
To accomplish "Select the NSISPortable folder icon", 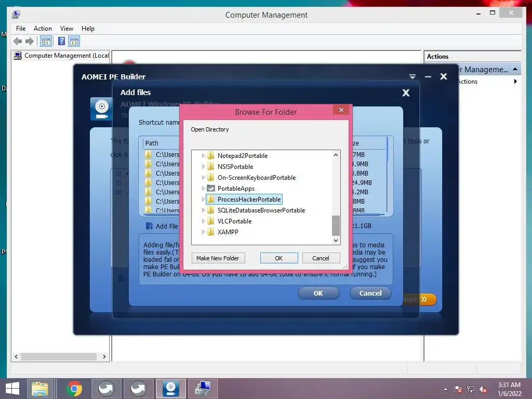I will point(211,167).
